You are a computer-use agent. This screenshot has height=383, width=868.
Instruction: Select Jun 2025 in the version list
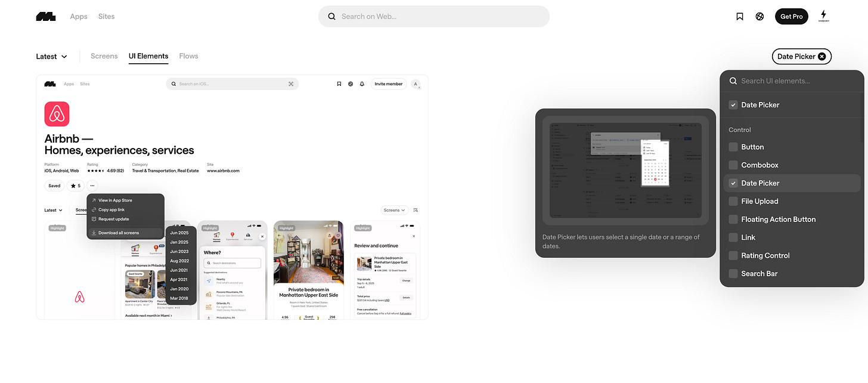(x=181, y=233)
